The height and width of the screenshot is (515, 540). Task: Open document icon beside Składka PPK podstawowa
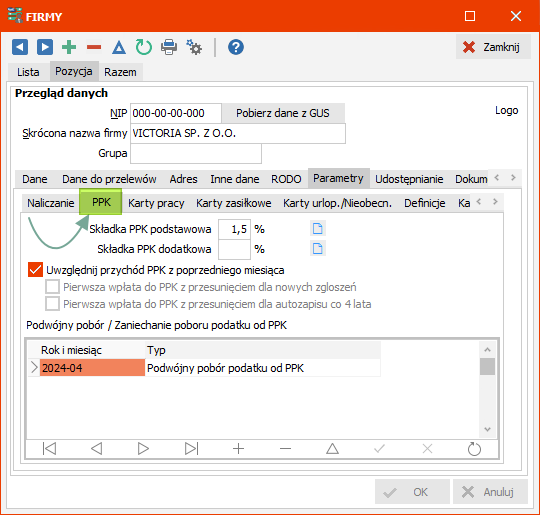[x=318, y=228]
